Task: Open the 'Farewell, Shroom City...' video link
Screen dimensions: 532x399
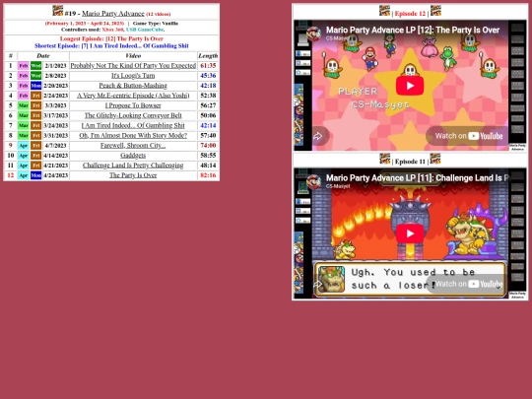Action: pyautogui.click(x=133, y=145)
